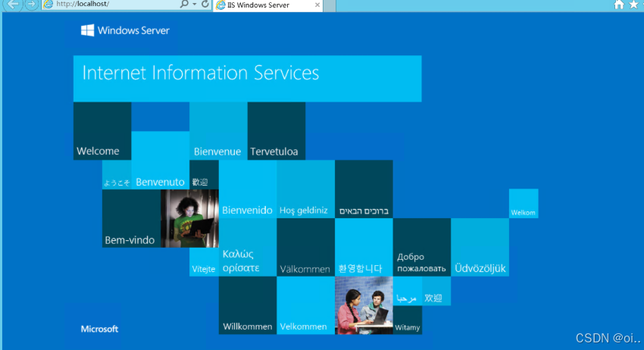644x350 pixels.
Task: Click the Benvenuto tile
Action: coord(160,160)
